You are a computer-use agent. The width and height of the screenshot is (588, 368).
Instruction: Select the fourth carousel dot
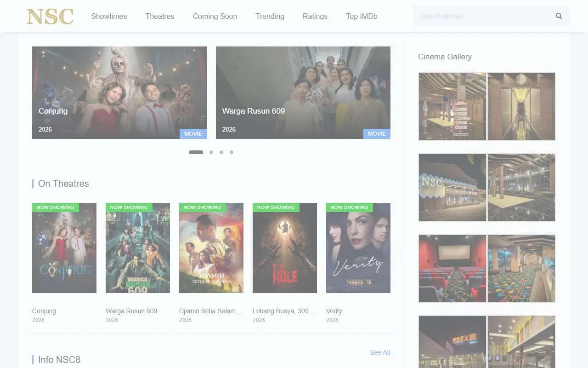232,152
